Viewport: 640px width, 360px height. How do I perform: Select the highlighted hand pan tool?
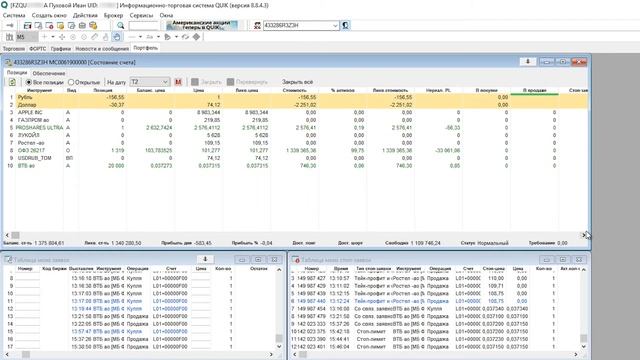coord(117,37)
